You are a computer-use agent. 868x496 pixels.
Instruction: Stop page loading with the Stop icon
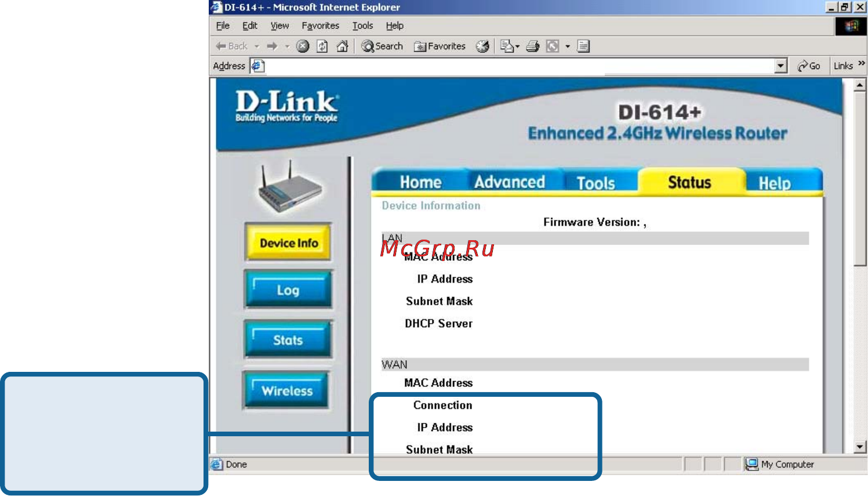tap(303, 46)
